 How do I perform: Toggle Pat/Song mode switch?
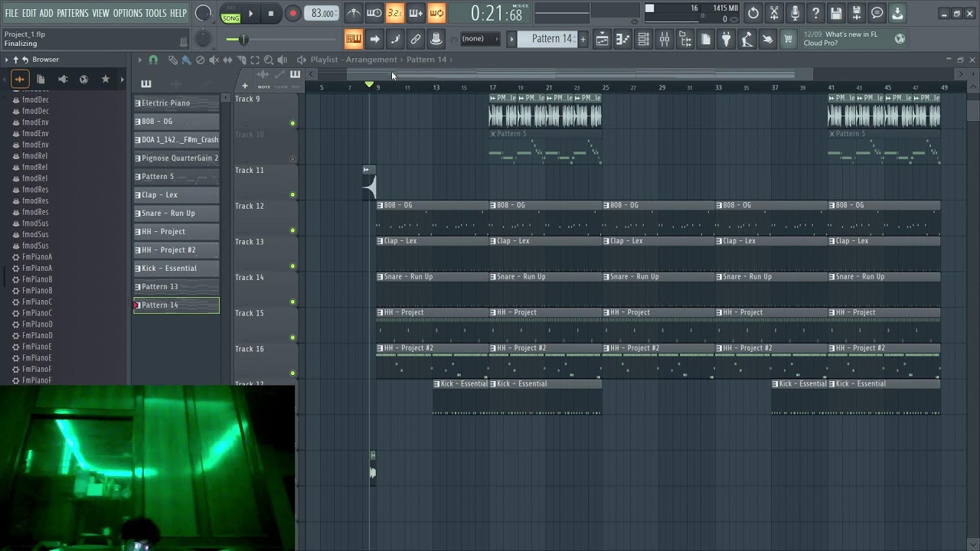(x=230, y=14)
